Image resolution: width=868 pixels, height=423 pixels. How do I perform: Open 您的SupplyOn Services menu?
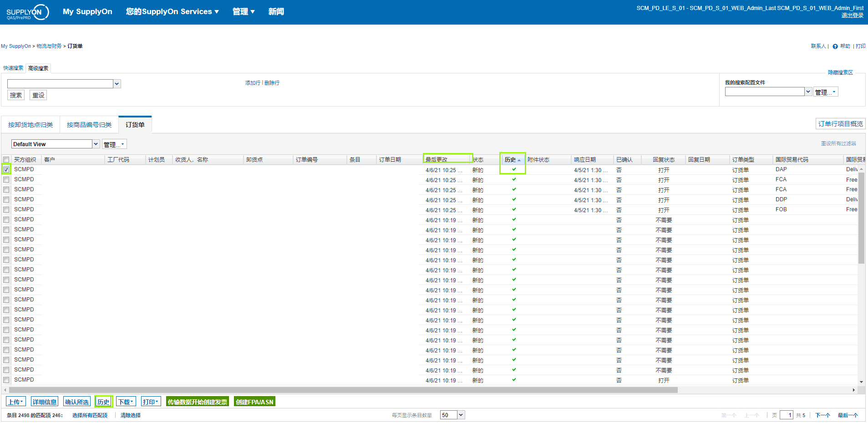172,11
